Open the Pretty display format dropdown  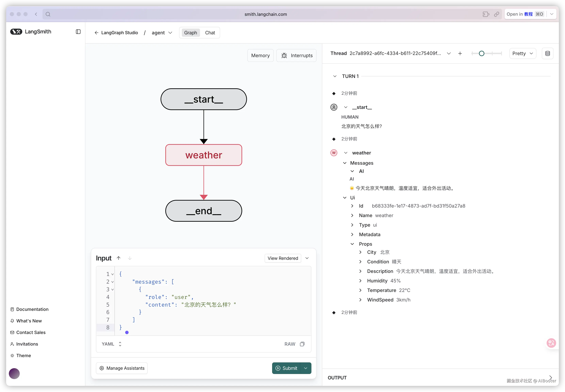tap(522, 54)
